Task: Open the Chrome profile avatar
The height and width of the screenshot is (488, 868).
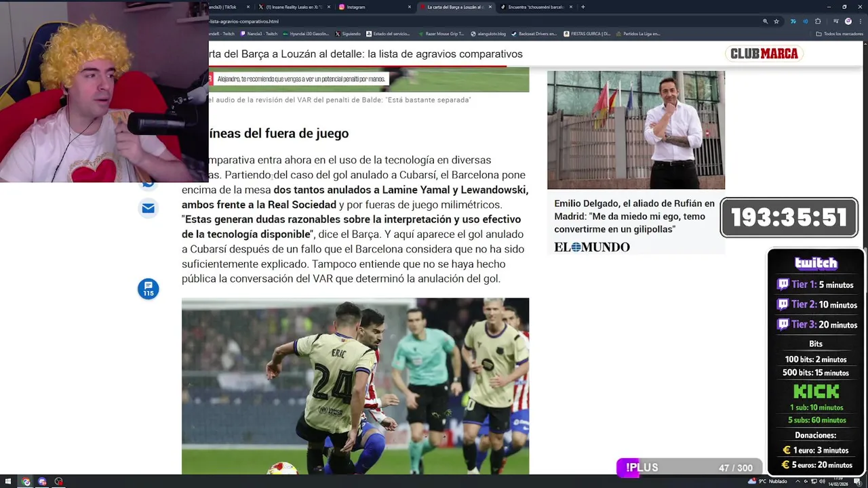Action: coord(848,21)
